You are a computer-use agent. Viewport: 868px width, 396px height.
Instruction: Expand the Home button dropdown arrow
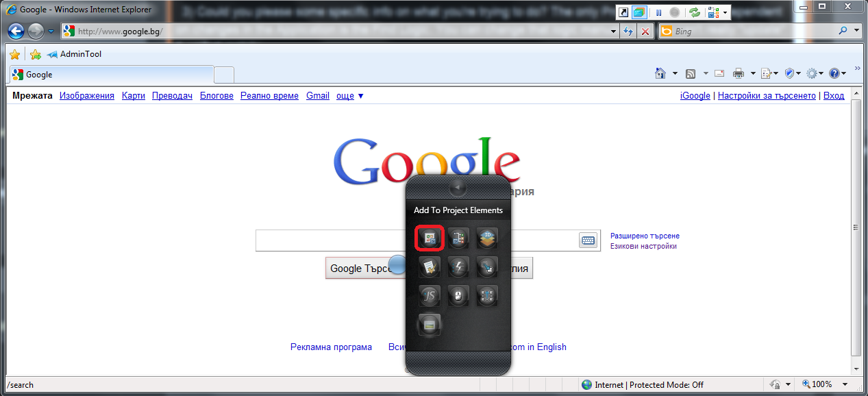[x=675, y=74]
